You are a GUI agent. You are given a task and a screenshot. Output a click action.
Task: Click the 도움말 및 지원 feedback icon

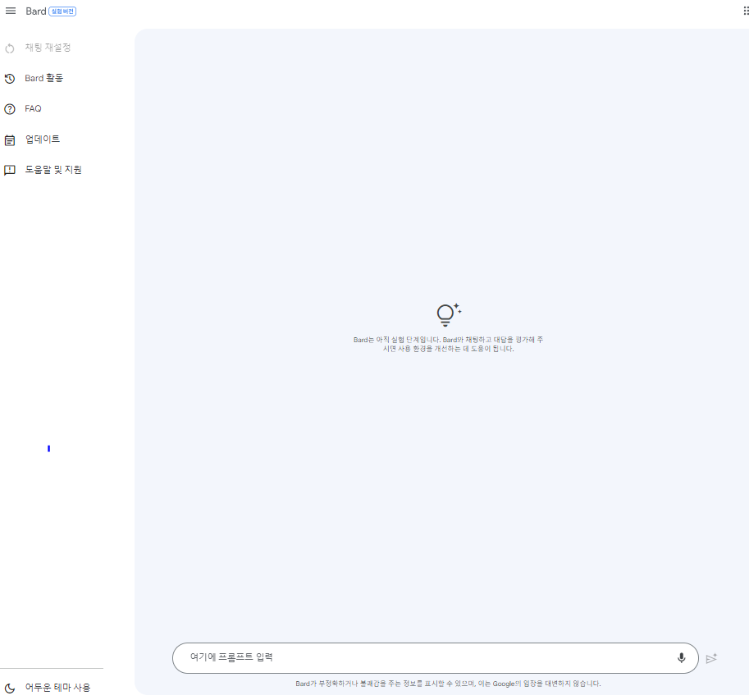10,170
